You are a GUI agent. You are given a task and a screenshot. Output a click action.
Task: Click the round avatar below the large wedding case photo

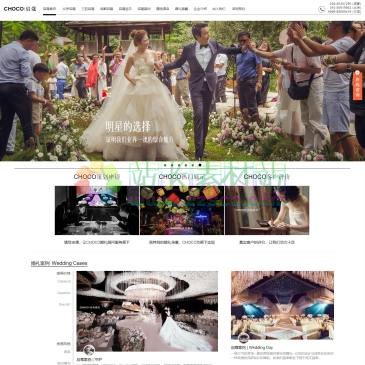point(89,350)
